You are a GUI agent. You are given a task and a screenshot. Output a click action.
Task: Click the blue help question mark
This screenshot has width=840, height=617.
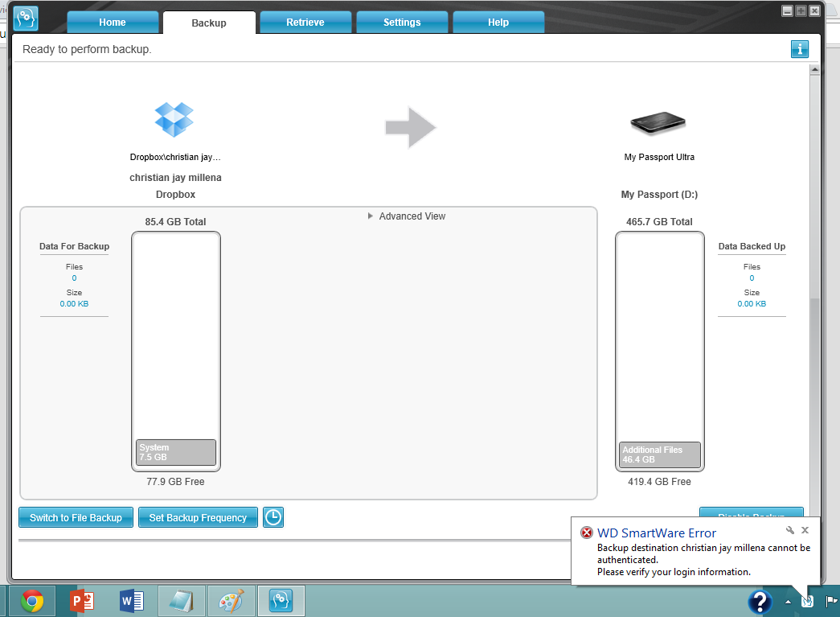point(760,602)
